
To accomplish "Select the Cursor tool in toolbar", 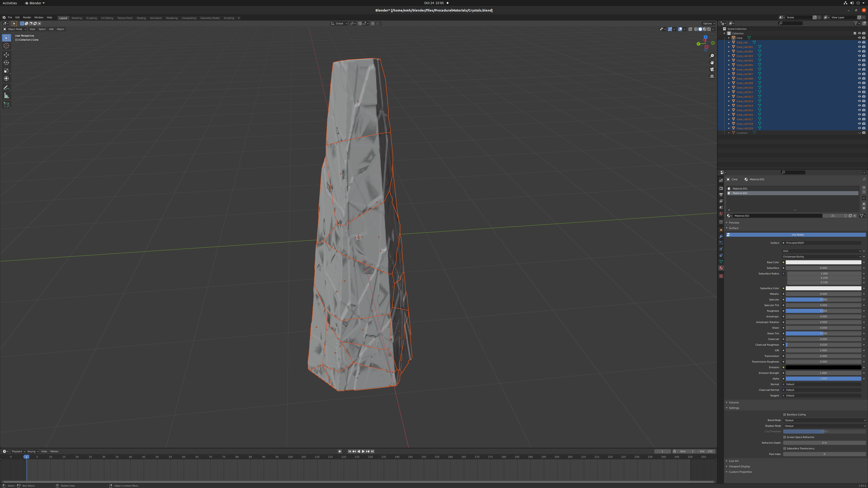I will 6,46.
